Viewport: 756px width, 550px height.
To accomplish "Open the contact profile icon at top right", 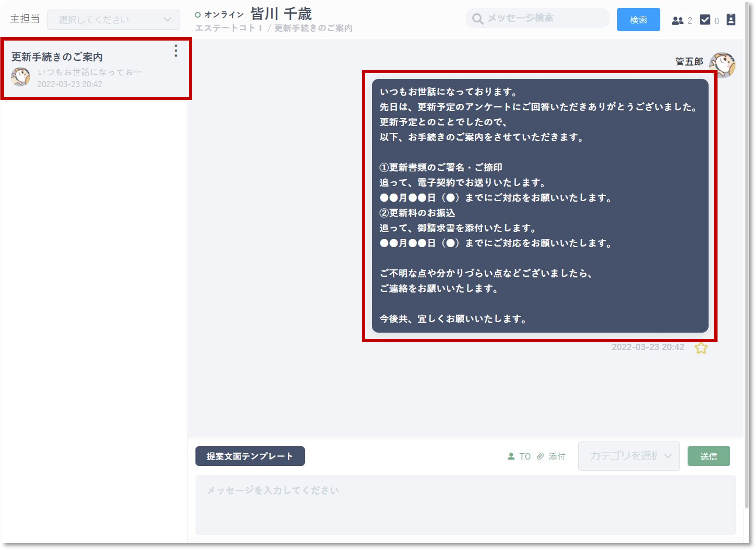I will [731, 20].
